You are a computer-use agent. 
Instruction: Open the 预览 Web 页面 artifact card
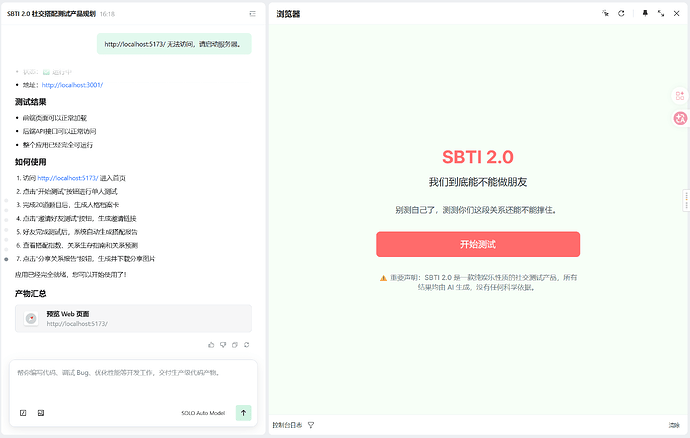point(133,318)
